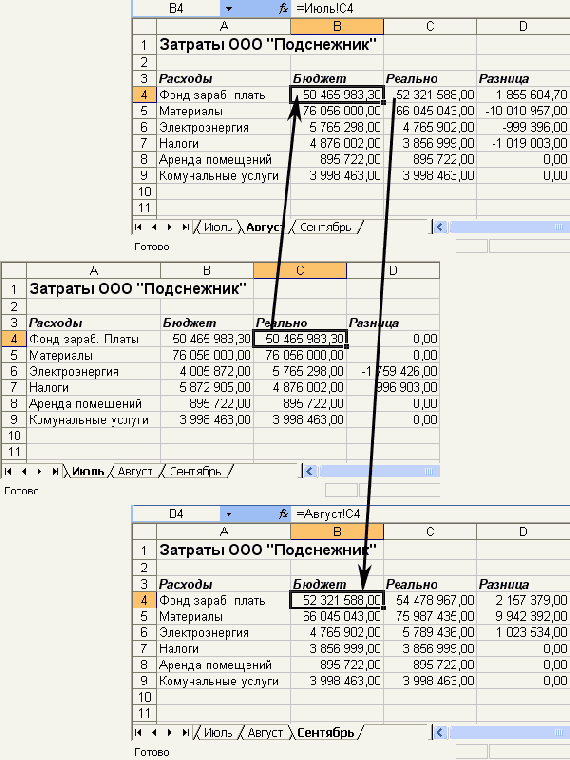Click previous sheet arrow in Август window
The image size is (570, 760).
[154, 227]
